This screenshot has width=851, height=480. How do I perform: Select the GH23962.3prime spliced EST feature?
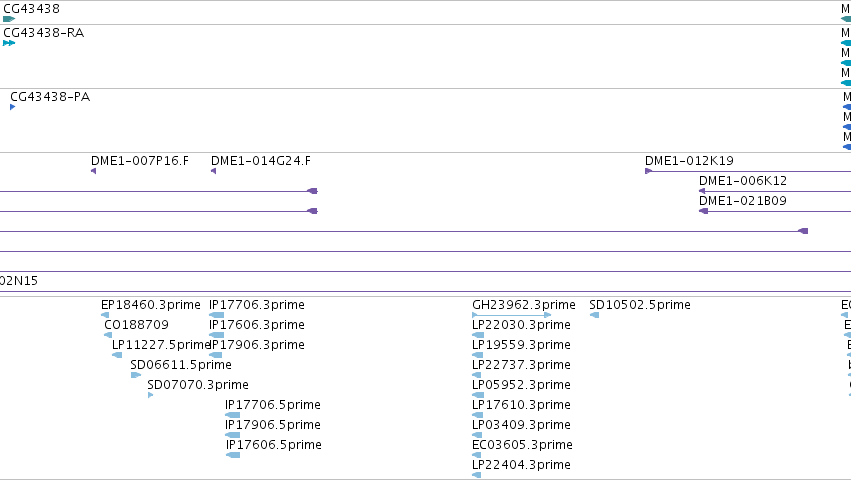point(512,315)
